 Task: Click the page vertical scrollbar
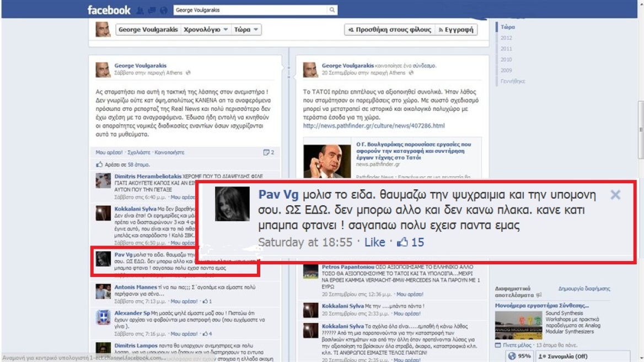pyautogui.click(x=641, y=130)
